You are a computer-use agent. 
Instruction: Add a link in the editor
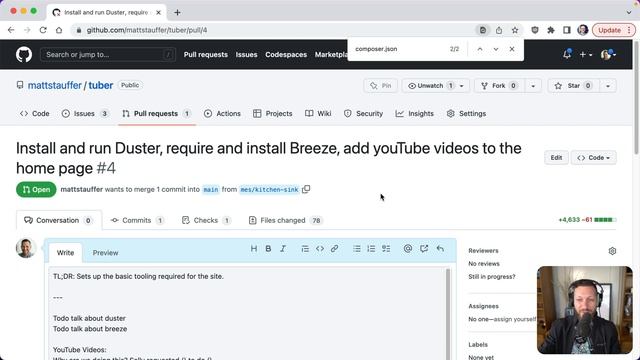334,249
